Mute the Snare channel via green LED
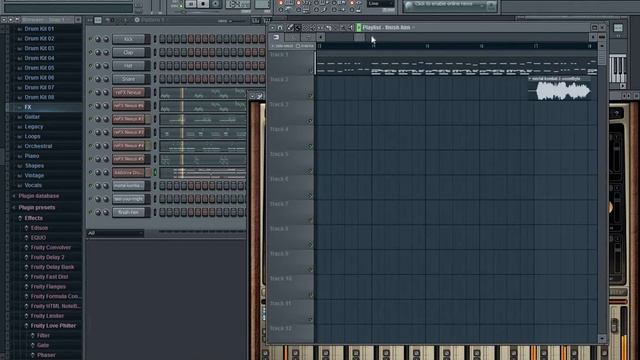 [x=91, y=79]
